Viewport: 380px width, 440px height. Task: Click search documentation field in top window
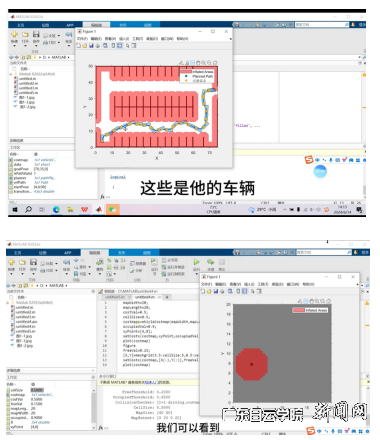(322, 25)
